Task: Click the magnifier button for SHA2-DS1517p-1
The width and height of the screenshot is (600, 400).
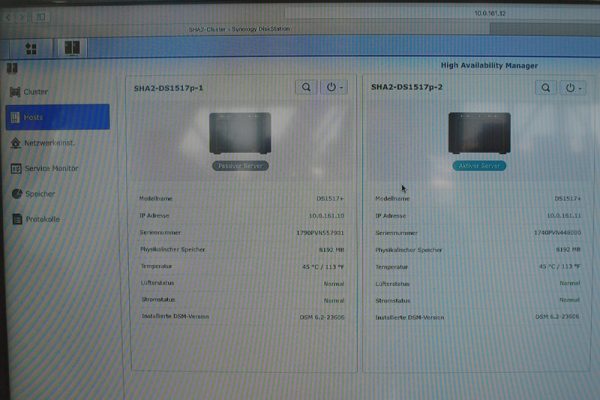Action: tap(306, 87)
